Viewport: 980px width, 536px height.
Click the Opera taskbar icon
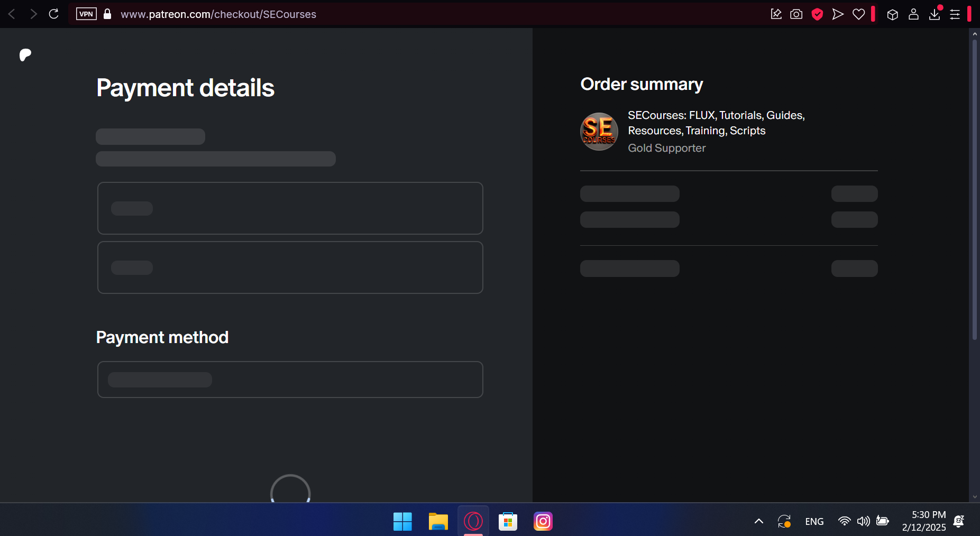473,522
